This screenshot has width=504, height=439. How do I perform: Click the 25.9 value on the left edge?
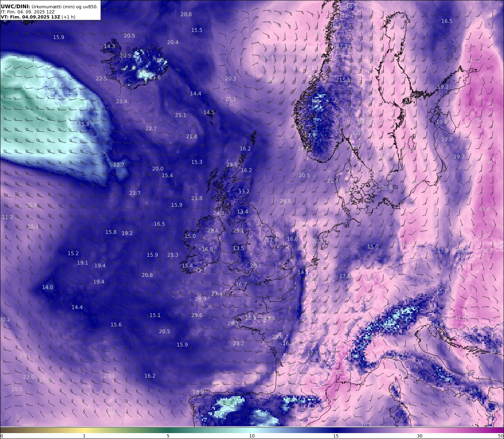tap(31, 205)
